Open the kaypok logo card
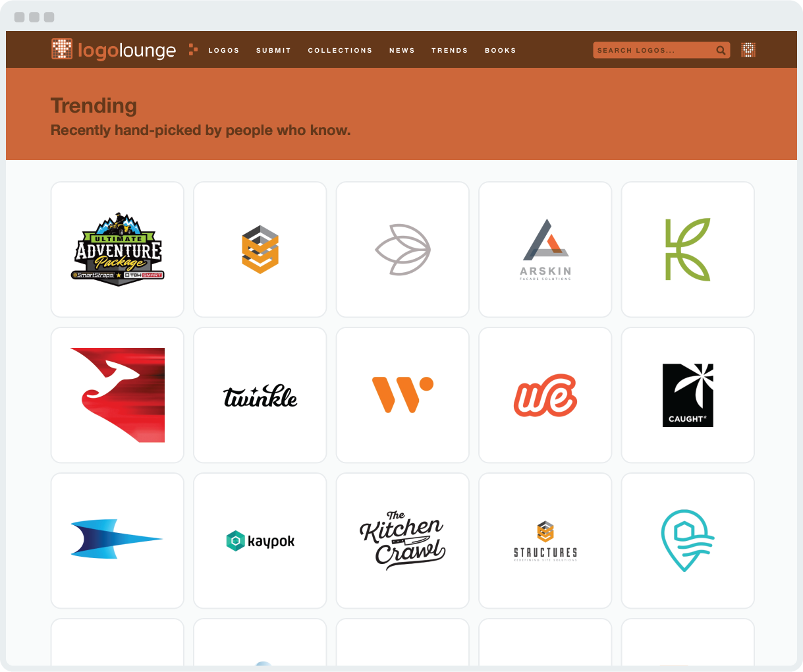Screen dimensions: 803x672 (260, 541)
